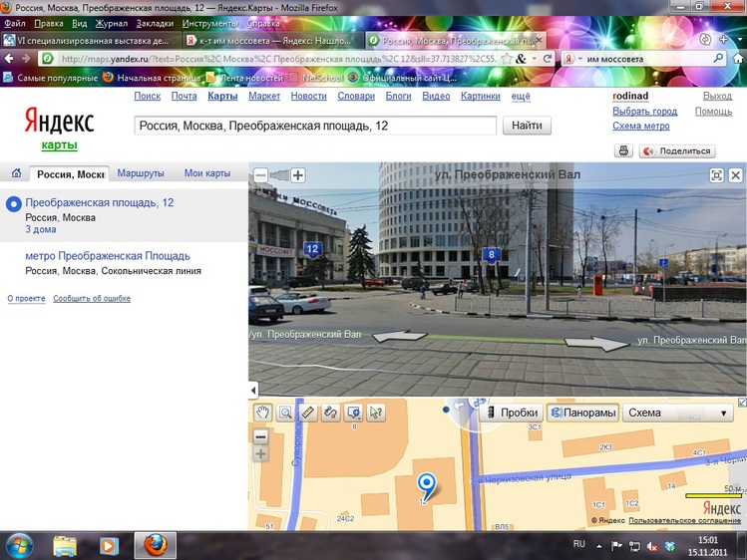The width and height of the screenshot is (747, 560).
Task: Open the Журнал menu
Action: [x=112, y=23]
